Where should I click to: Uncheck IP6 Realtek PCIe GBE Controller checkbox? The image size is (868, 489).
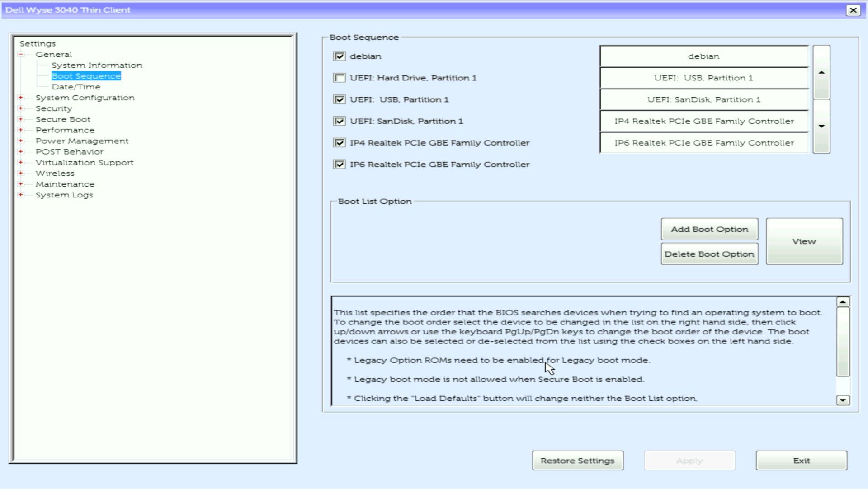tap(339, 165)
